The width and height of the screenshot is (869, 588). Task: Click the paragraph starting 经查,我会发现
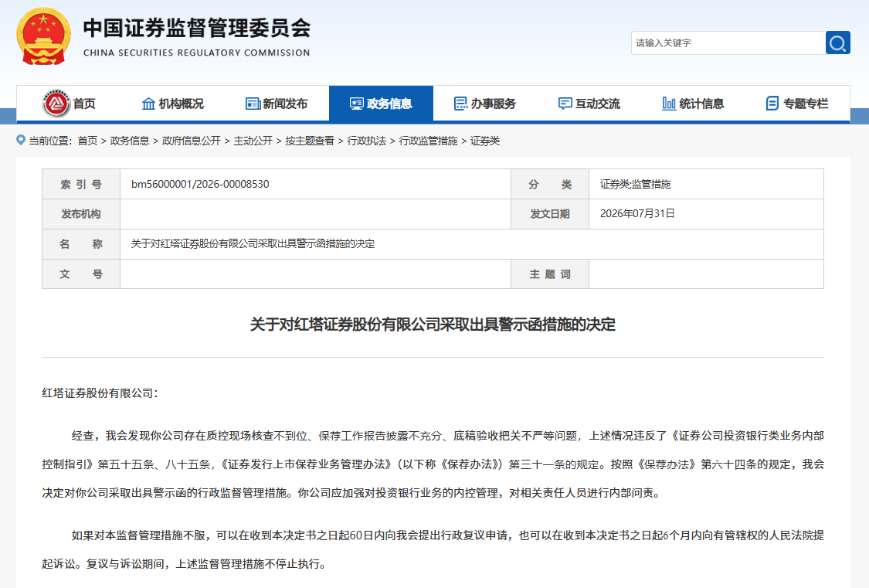(433, 464)
